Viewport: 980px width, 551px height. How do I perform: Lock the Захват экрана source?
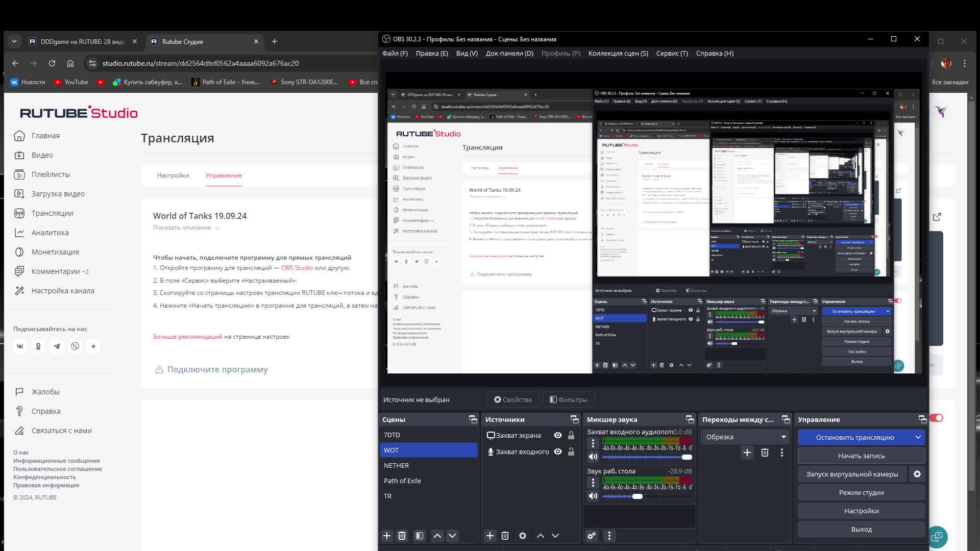[x=571, y=435]
